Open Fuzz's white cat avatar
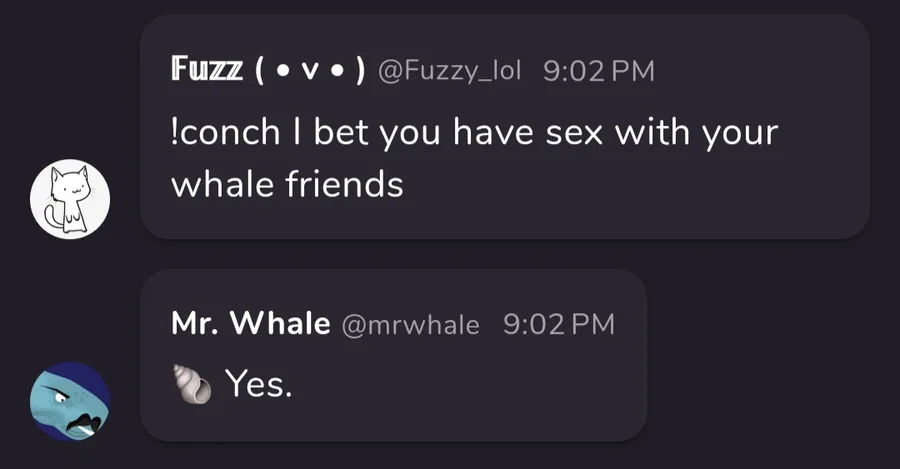The height and width of the screenshot is (469, 900). [70, 199]
